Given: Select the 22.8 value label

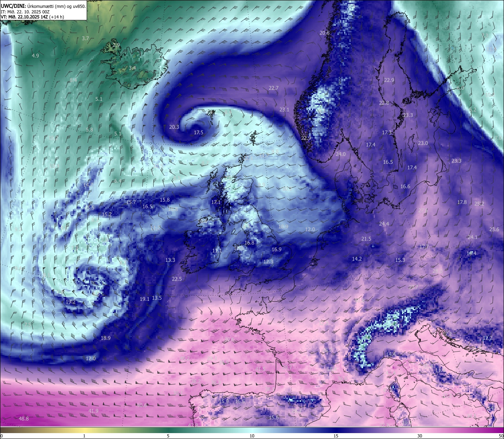Looking at the screenshot, I should (384, 103).
